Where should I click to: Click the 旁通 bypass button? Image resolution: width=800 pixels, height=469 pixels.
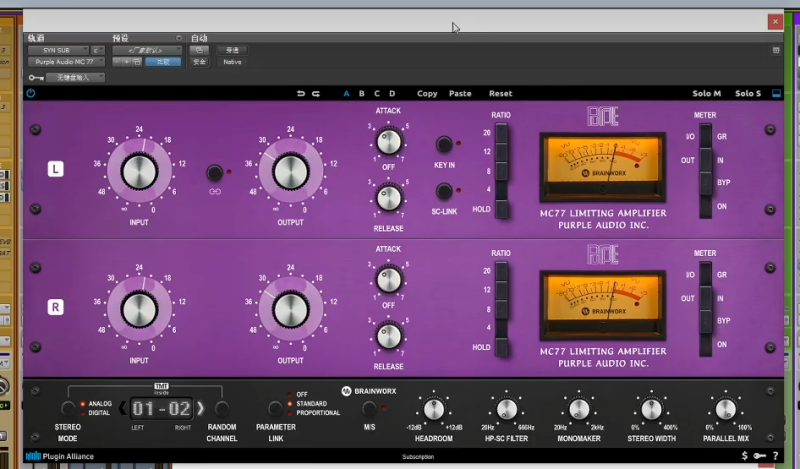[232, 50]
